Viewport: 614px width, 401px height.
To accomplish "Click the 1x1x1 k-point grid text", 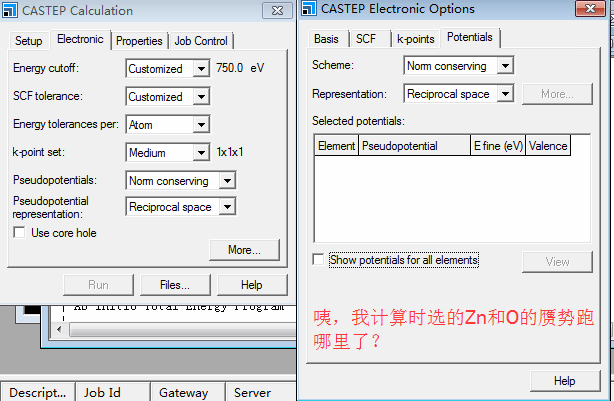I will pos(230,152).
